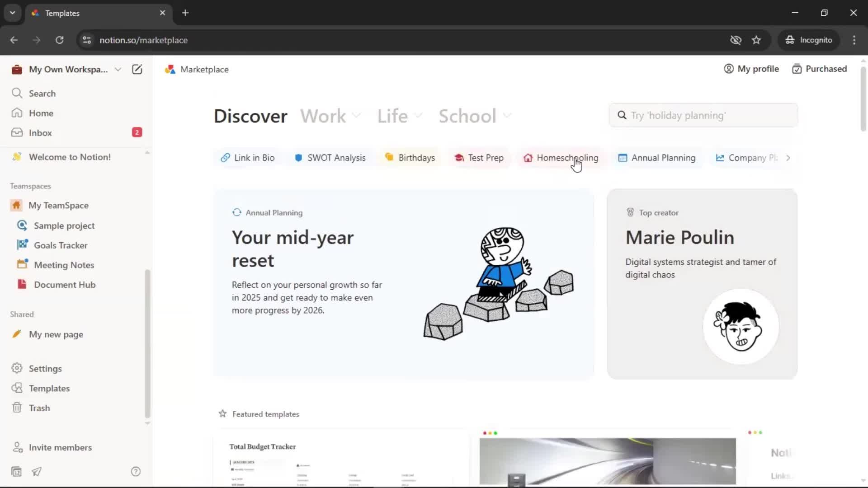Close the Templates tab
Viewport: 868px width, 488px height.
(x=162, y=13)
